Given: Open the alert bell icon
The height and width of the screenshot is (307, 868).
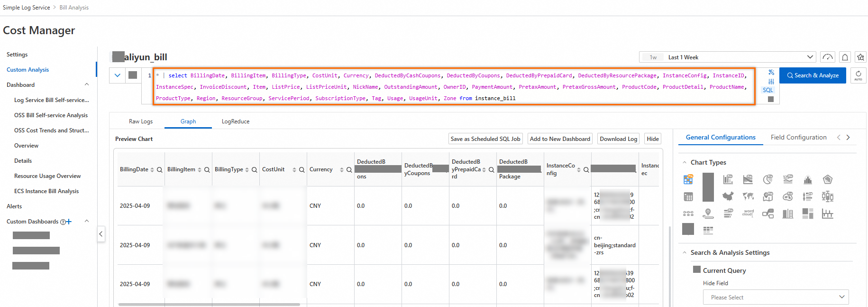Looking at the screenshot, I should pos(845,57).
